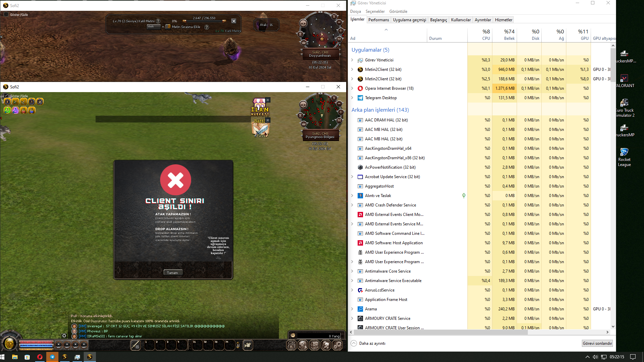Expand the first Metin2Client (32 bit) row

(x=352, y=69)
